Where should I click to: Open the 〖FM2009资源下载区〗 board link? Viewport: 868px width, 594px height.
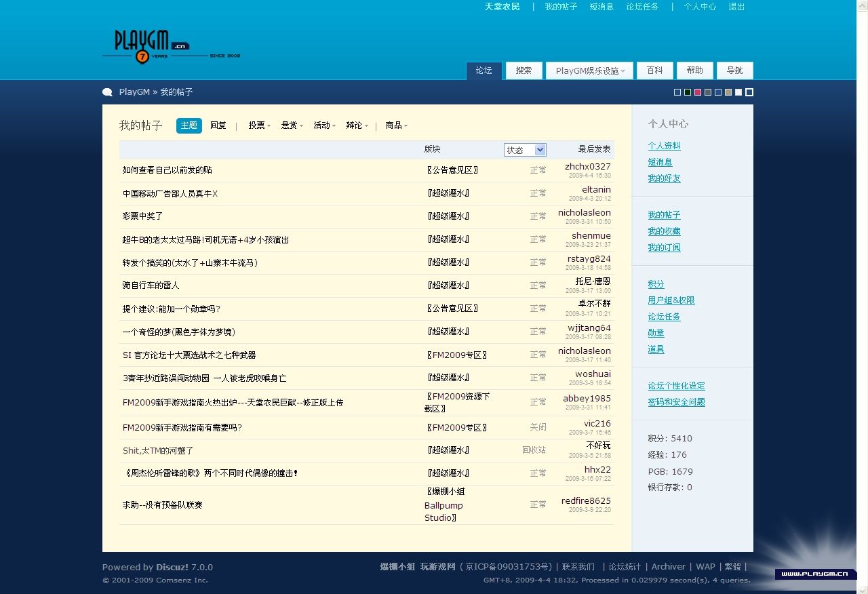(457, 402)
